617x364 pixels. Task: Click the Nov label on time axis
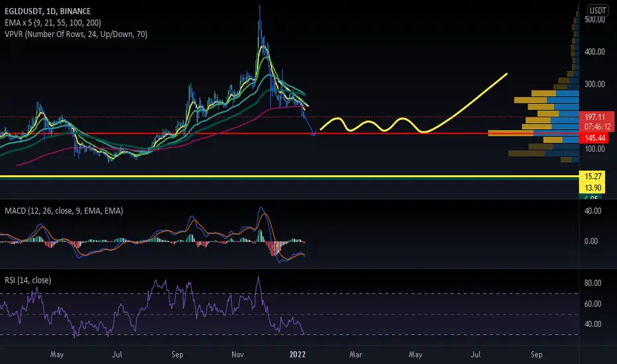(238, 355)
